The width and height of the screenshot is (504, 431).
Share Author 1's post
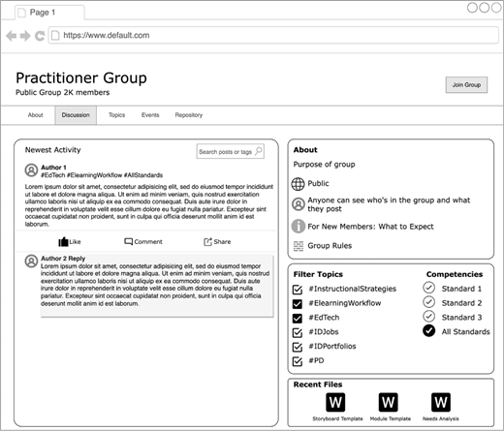(217, 241)
